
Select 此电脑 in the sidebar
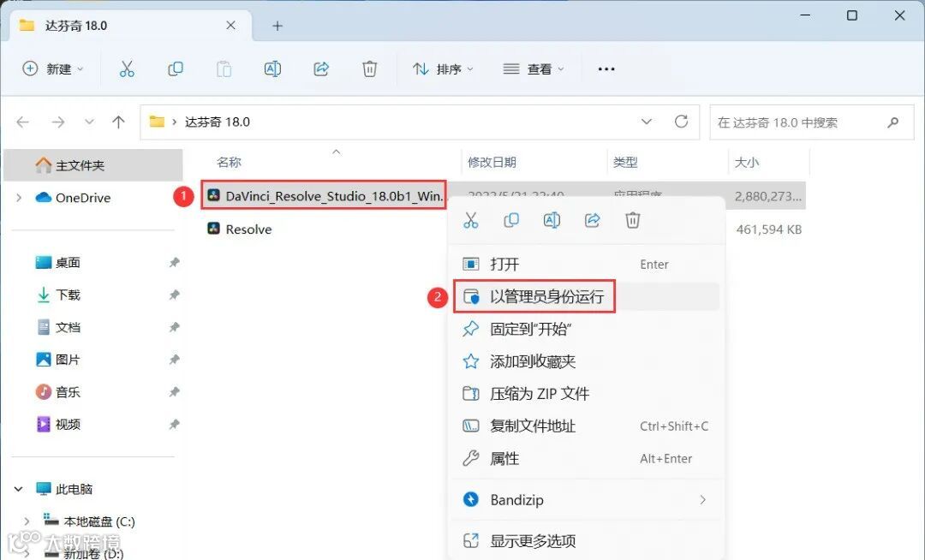[63, 489]
